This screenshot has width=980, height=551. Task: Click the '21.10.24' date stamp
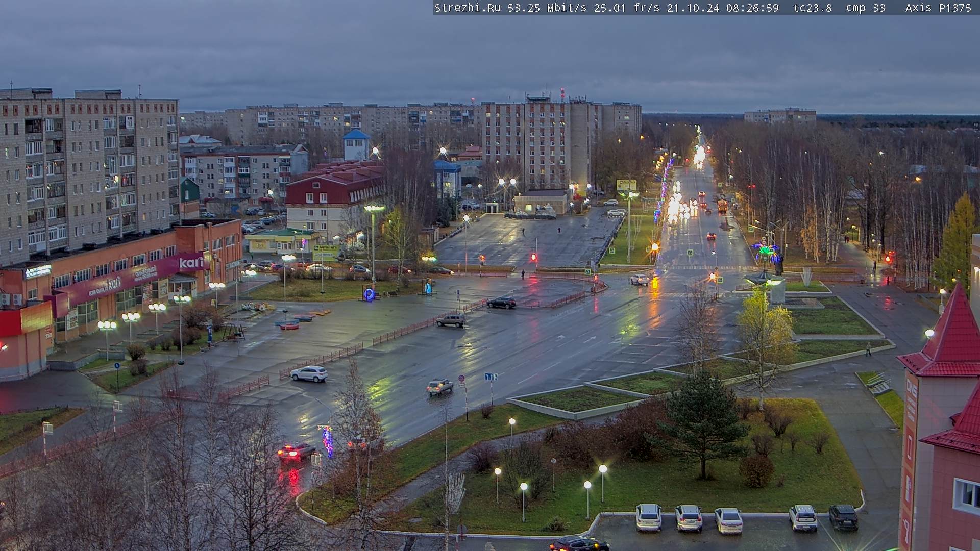pos(693,8)
